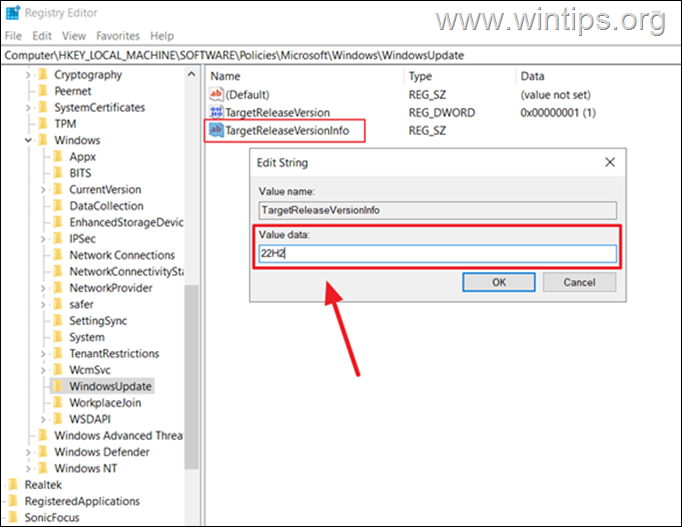Click the WindowsUpdate folder icon
This screenshot has height=527, width=682.
58,386
